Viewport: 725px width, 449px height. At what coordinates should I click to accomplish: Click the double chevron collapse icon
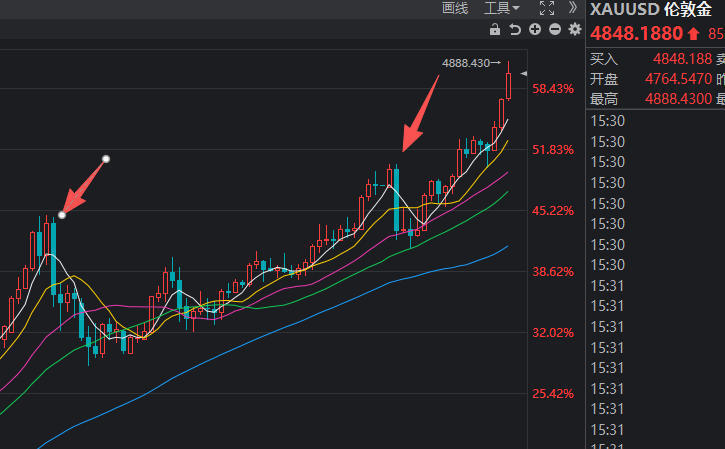(573, 7)
